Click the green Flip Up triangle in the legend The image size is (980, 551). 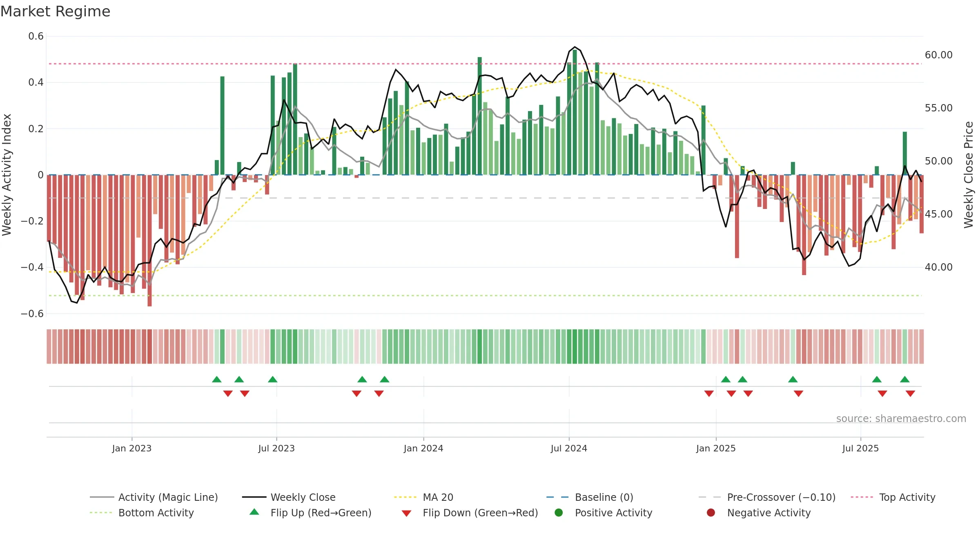point(254,512)
